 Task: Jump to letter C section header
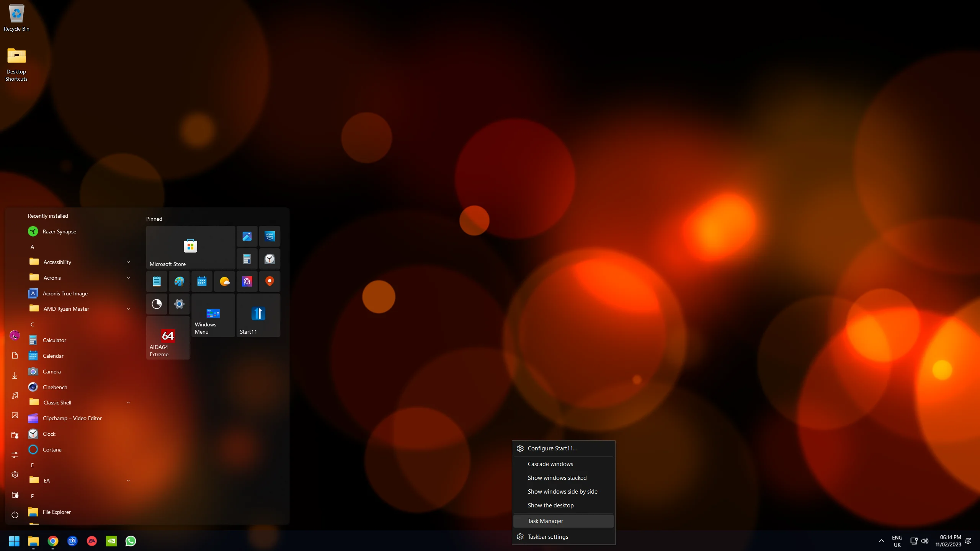32,324
